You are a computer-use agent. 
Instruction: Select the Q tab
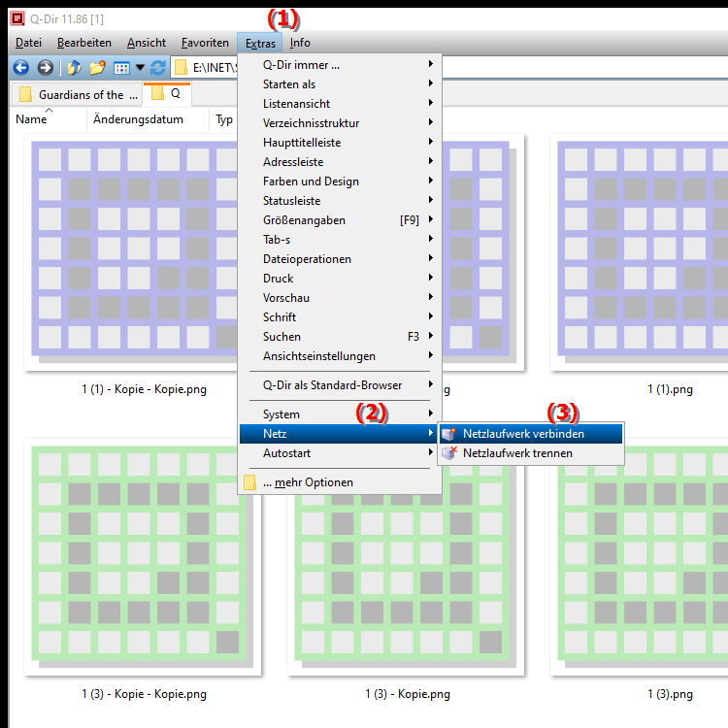167,93
